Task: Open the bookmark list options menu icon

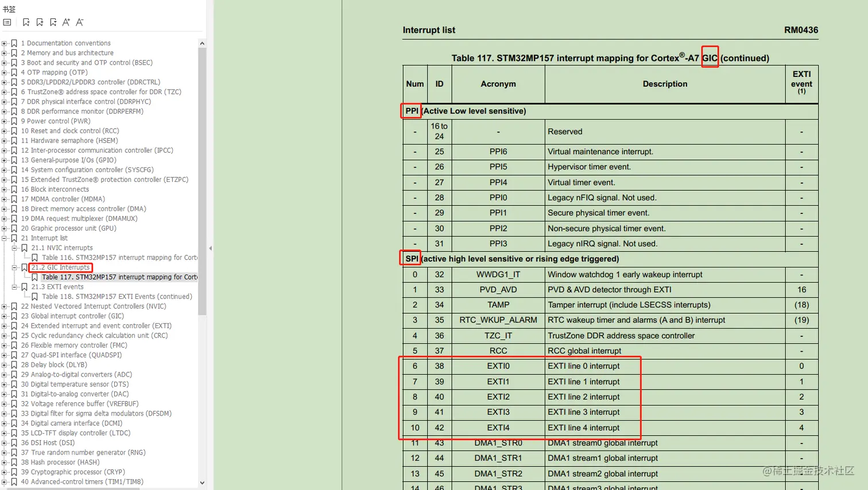Action: click(7, 22)
